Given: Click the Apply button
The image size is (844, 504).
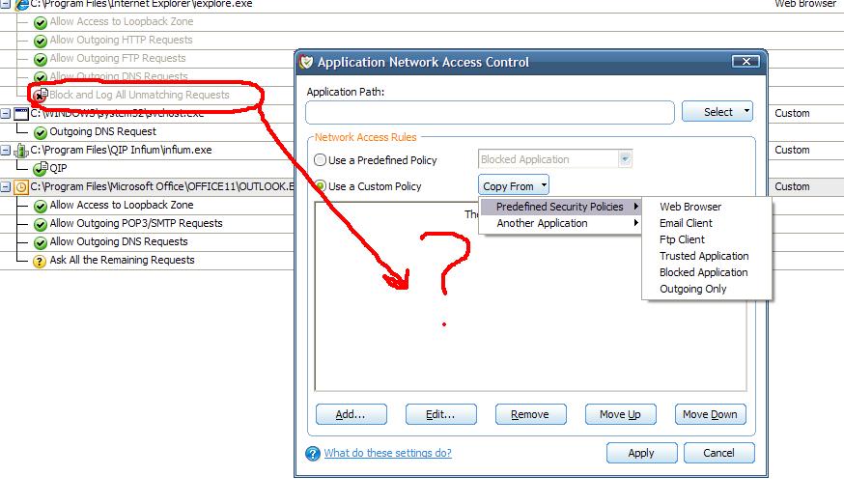Looking at the screenshot, I should coord(641,454).
